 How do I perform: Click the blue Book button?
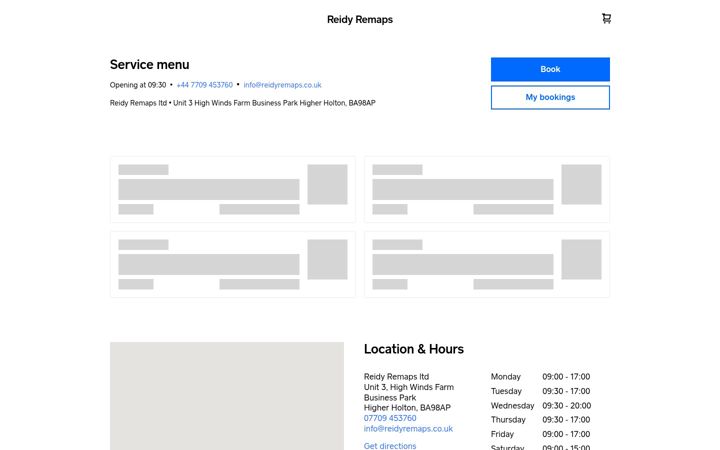pos(550,69)
